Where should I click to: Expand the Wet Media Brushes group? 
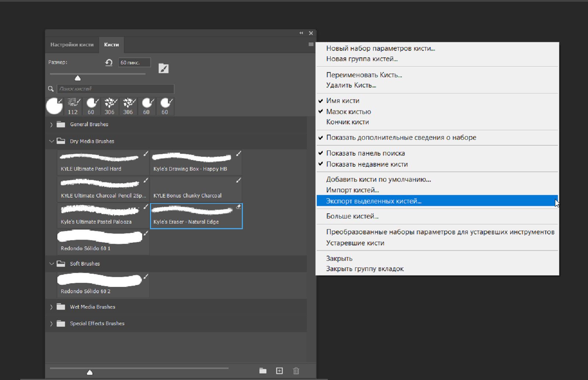(x=51, y=307)
